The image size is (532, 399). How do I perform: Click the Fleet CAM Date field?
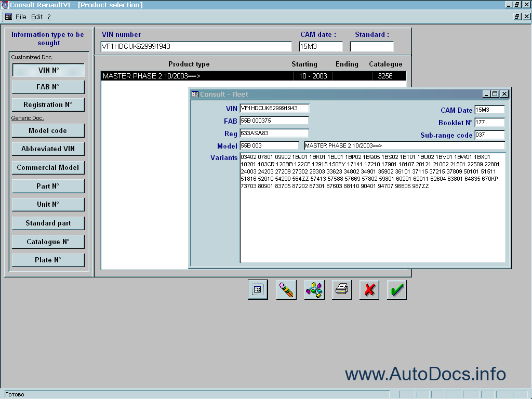point(489,110)
